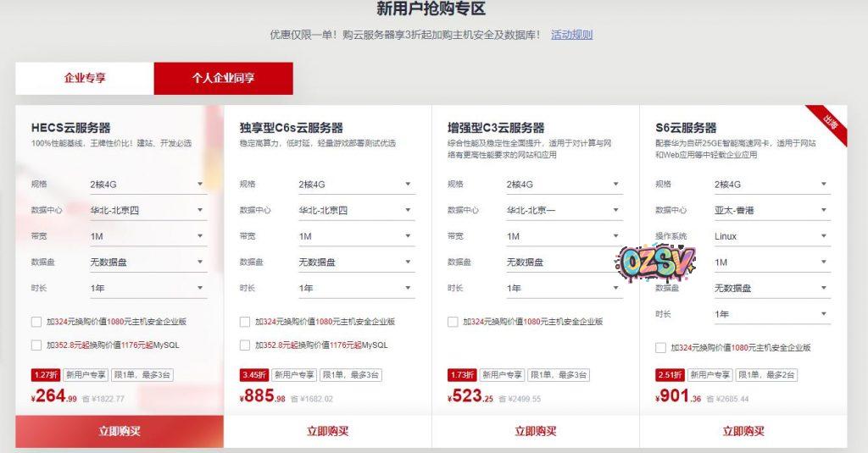
Task: Open the 活动规则 link
Action: [x=571, y=35]
